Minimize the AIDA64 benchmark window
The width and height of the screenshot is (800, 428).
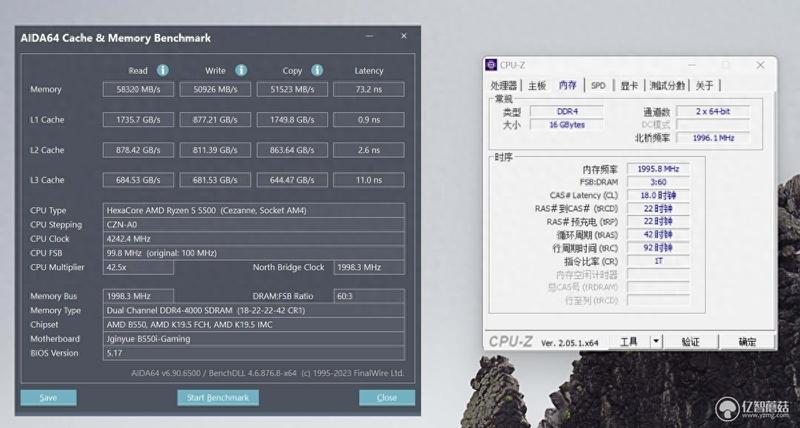pos(369,36)
